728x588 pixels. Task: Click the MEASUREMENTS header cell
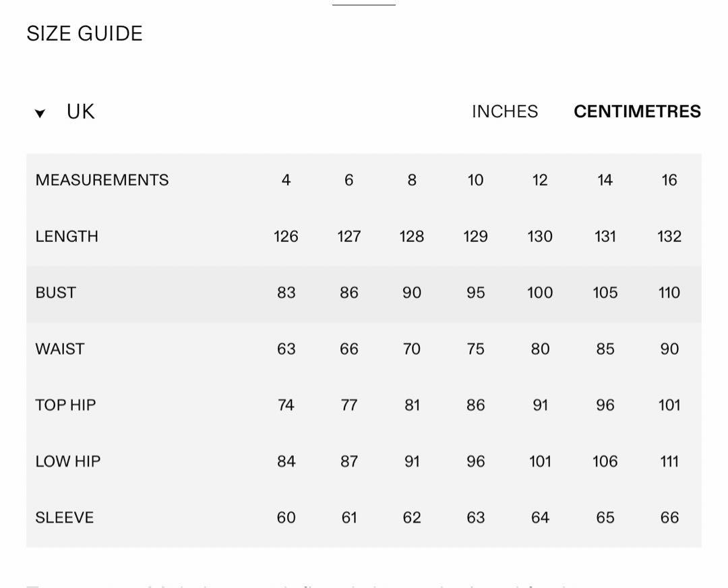tap(102, 180)
